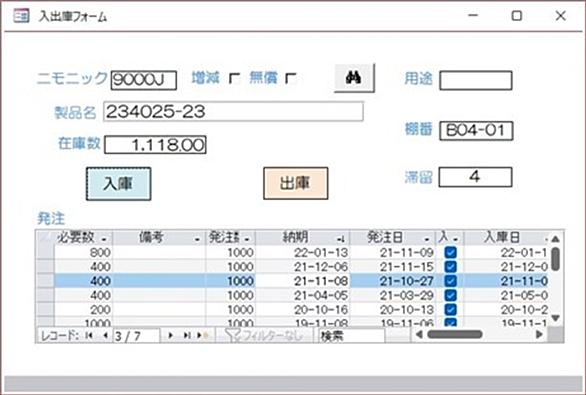The image size is (586, 395).
Task: Open 納期 column sort dropdown arrow
Action: (340, 239)
